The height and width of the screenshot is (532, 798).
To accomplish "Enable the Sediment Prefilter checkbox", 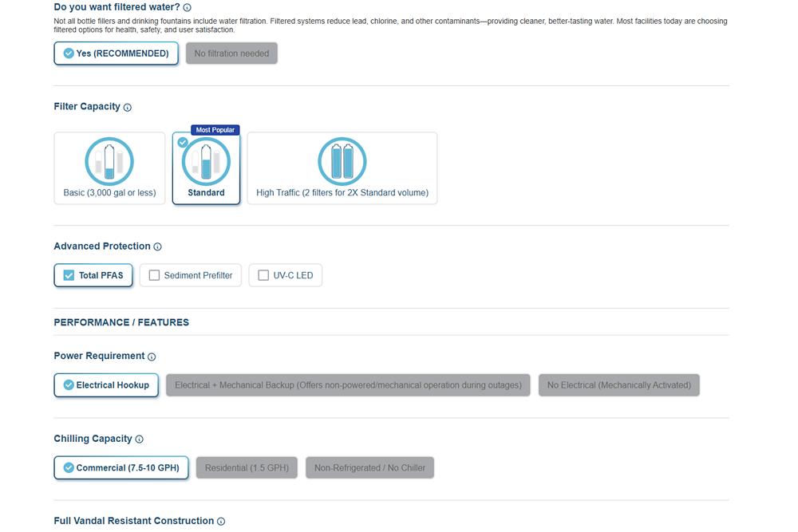I will coord(154,275).
